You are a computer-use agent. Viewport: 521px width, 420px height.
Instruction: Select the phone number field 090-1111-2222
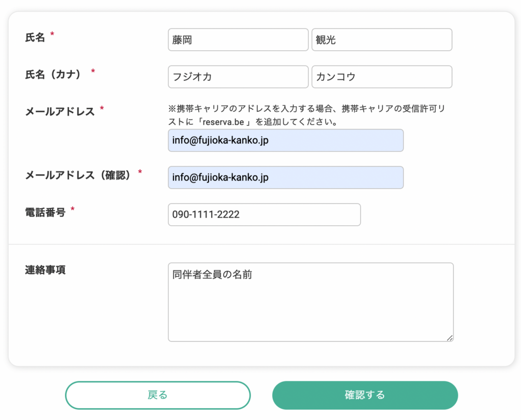pos(264,215)
